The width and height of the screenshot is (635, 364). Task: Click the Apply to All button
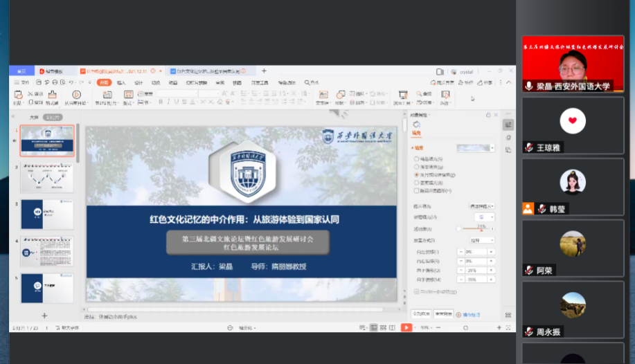pos(421,313)
